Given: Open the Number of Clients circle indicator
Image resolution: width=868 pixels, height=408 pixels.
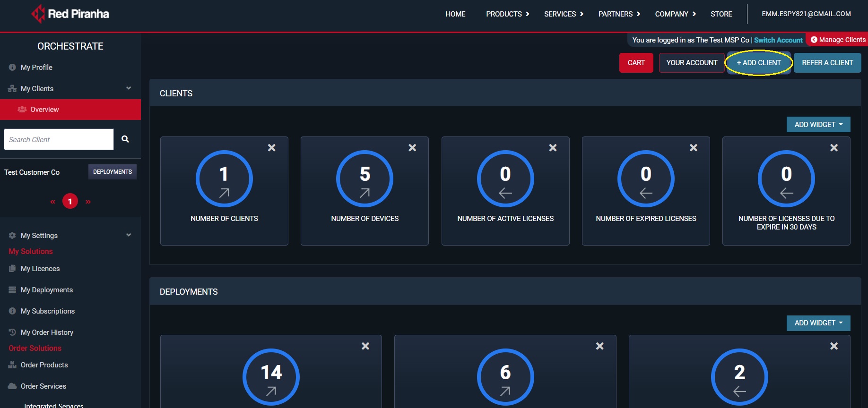Looking at the screenshot, I should [x=224, y=179].
